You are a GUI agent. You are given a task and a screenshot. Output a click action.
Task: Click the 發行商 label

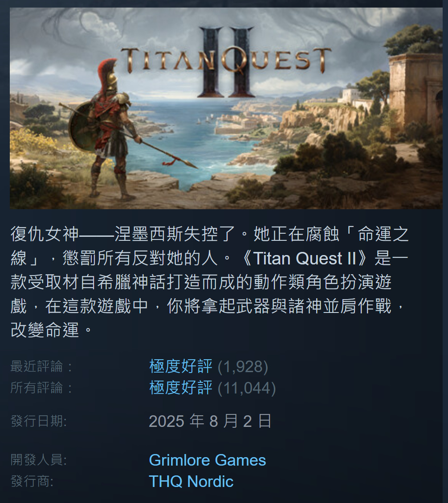click(x=32, y=482)
